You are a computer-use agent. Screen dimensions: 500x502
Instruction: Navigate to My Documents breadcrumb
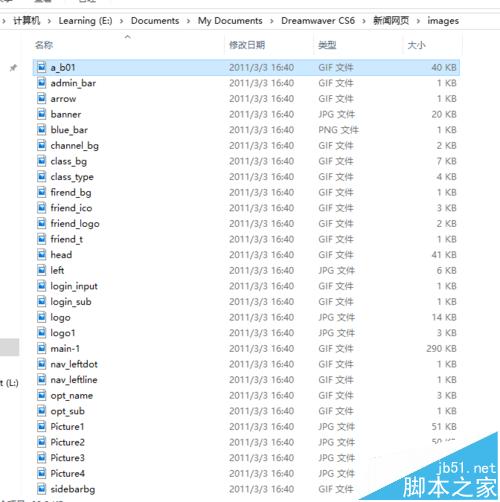pyautogui.click(x=230, y=21)
